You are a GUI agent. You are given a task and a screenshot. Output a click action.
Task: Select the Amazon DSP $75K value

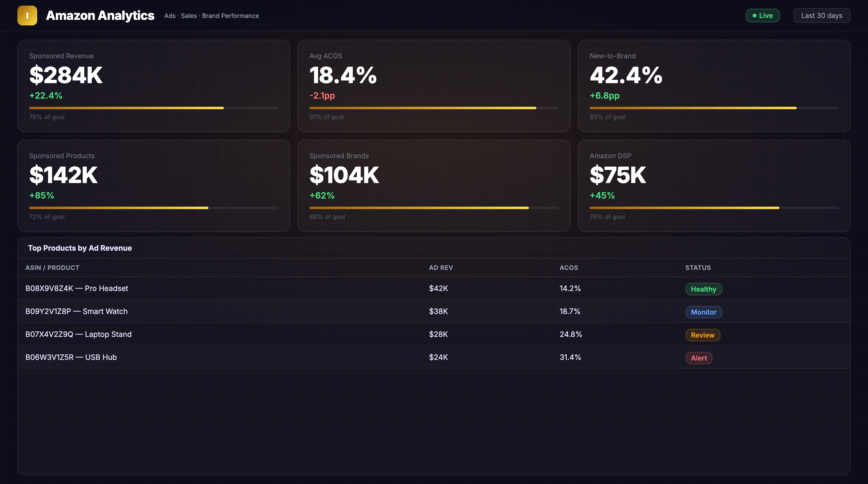618,175
